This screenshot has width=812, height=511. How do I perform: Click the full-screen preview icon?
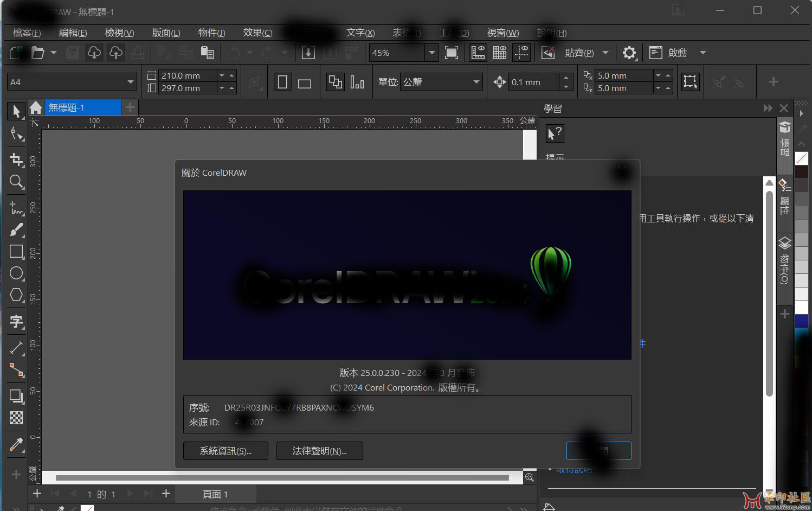(x=451, y=53)
